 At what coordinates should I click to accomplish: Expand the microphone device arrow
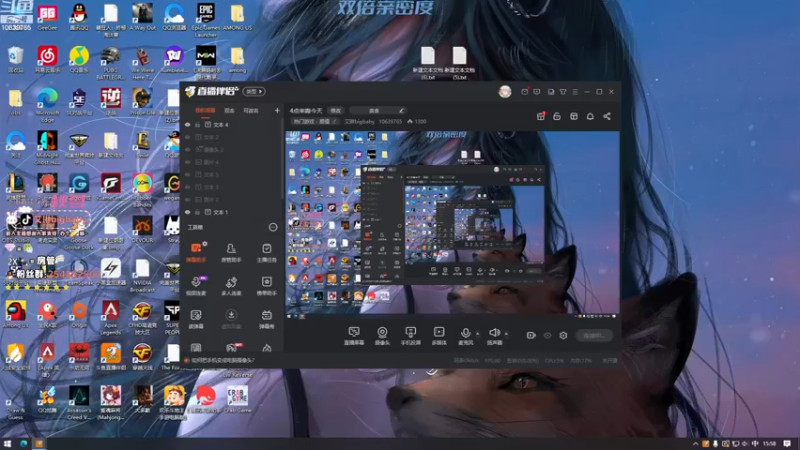pyautogui.click(x=478, y=334)
